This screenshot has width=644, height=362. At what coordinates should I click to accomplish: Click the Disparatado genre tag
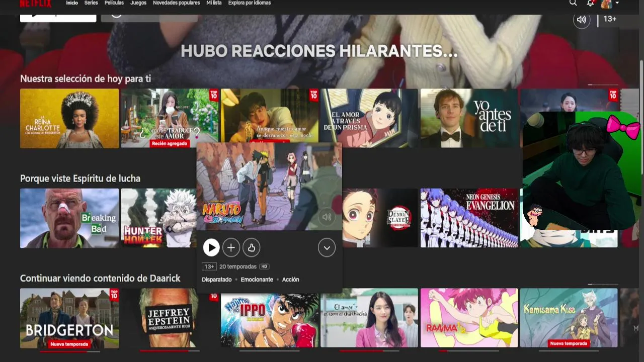coord(217,280)
